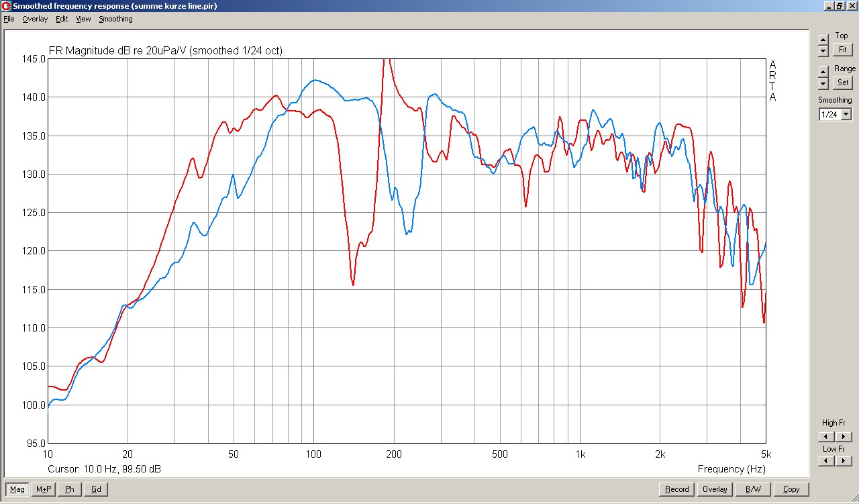Toggle B/W color mode button
Image resolution: width=859 pixels, height=504 pixels.
(753, 489)
